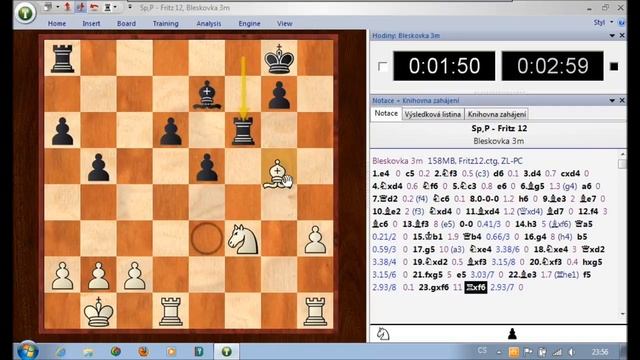Open the Fritz application menu orb
The width and height of the screenshot is (640, 360).
tap(25, 13)
